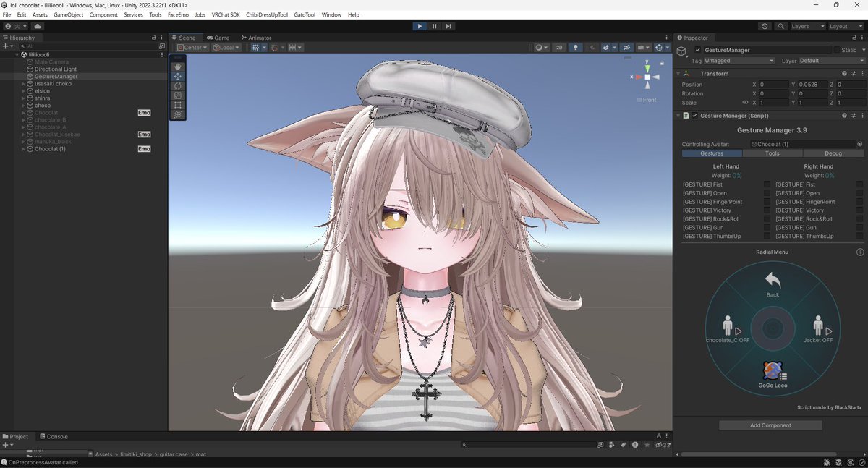The width and height of the screenshot is (868, 468).
Task: Select the Debug button in Gesture Manager
Action: point(833,153)
